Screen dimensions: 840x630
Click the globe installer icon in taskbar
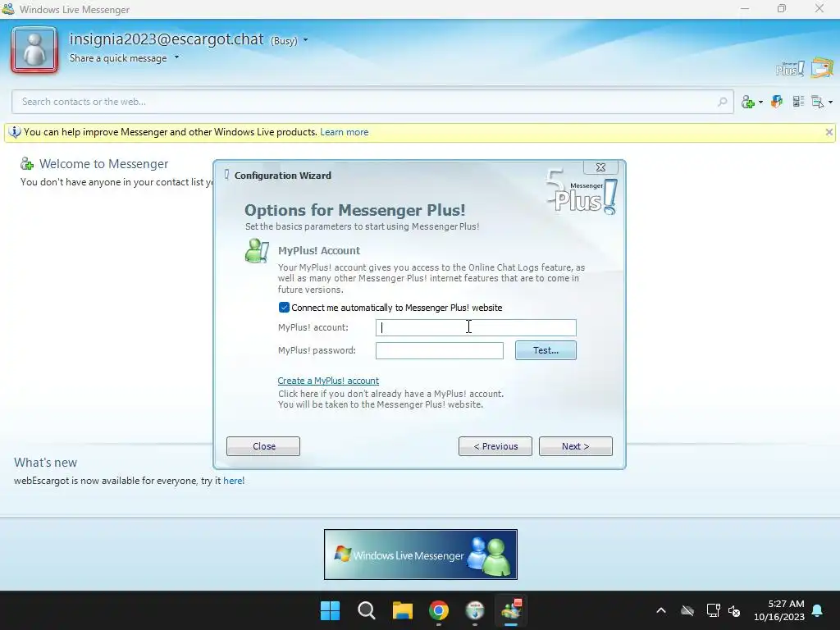tap(475, 610)
